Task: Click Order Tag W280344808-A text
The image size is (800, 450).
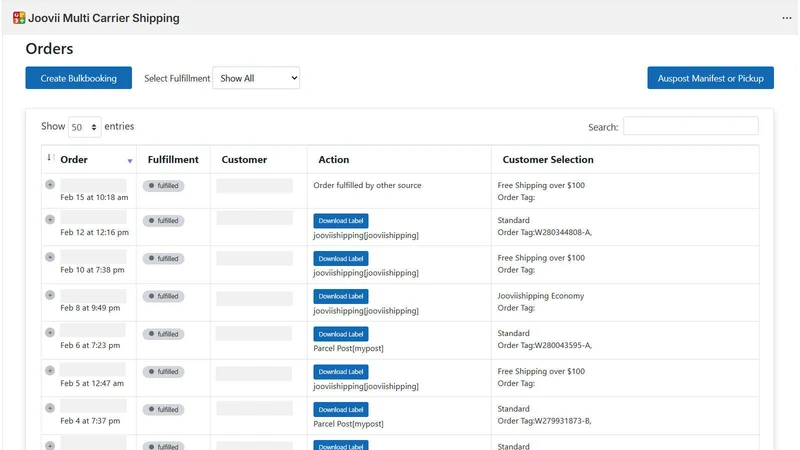Action: (544, 233)
